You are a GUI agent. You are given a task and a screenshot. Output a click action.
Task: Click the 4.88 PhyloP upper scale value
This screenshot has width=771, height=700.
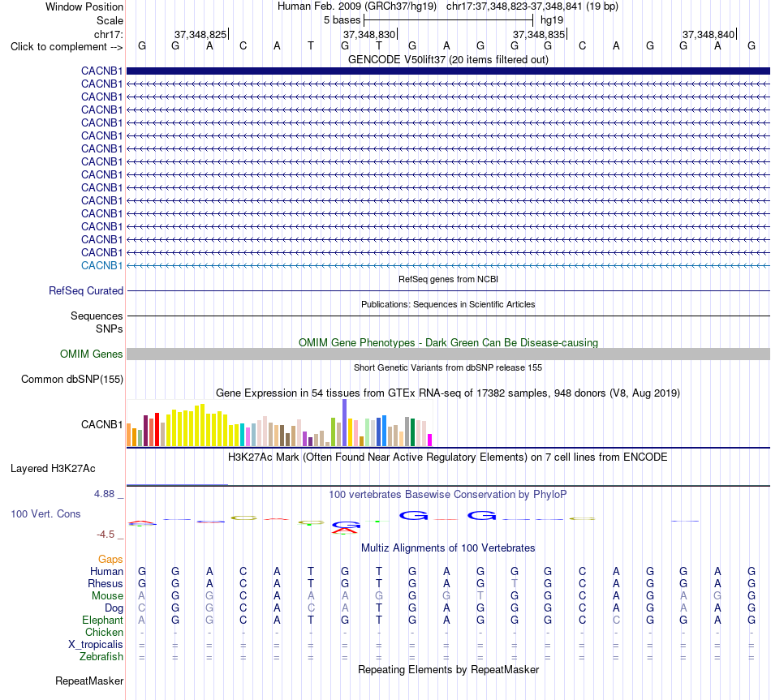click(x=104, y=493)
